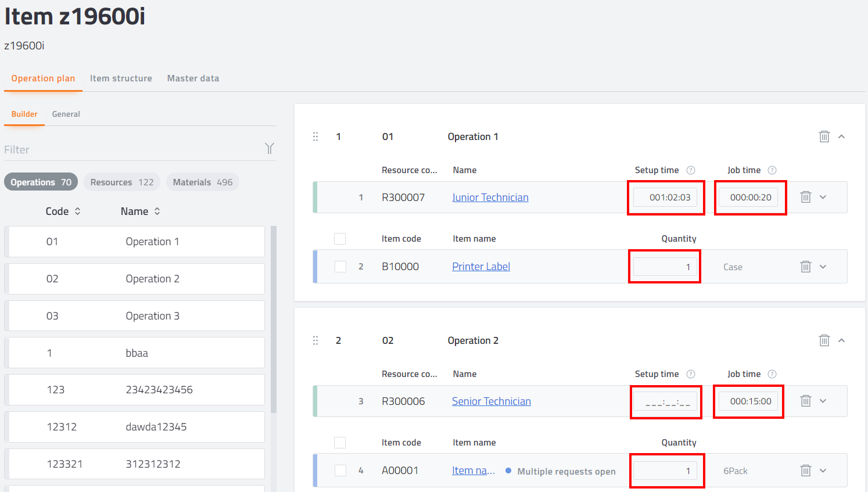Open the Item structure tab
The height and width of the screenshot is (492, 868).
121,78
